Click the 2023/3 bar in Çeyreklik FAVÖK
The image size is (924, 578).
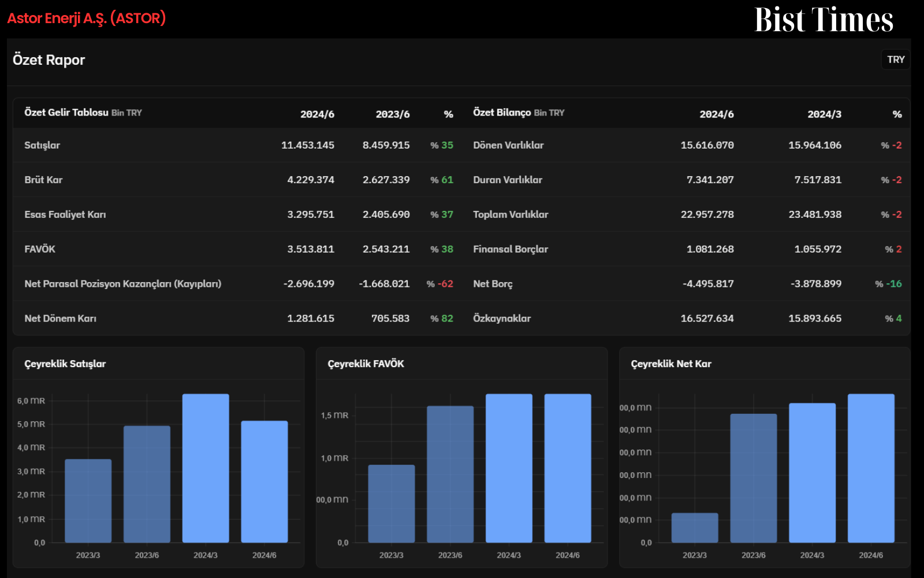[x=392, y=503]
